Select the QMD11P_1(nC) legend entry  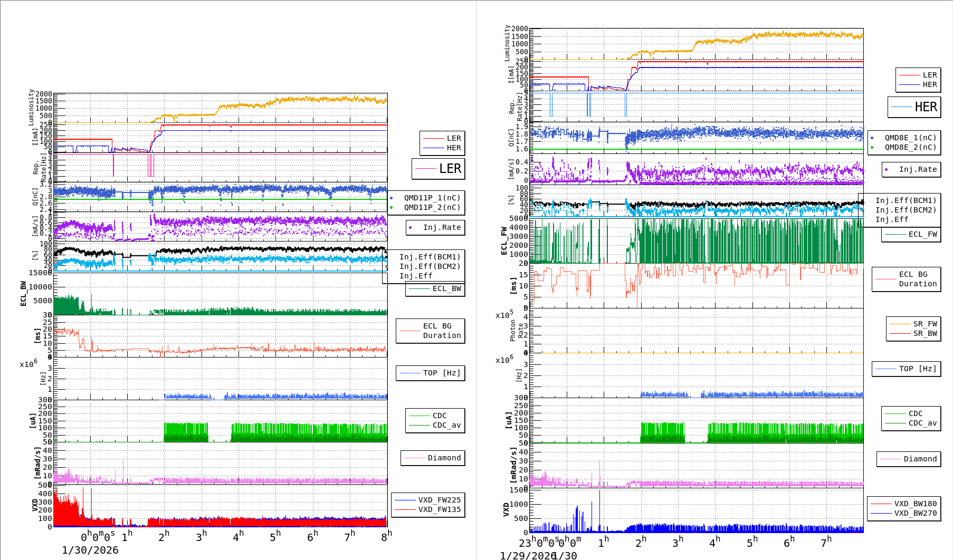pyautogui.click(x=432, y=198)
